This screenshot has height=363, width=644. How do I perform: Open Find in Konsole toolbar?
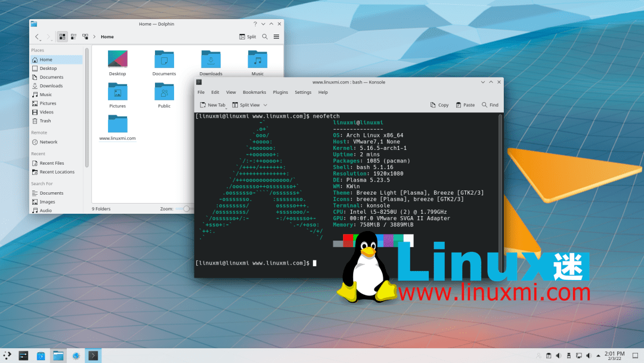point(490,104)
